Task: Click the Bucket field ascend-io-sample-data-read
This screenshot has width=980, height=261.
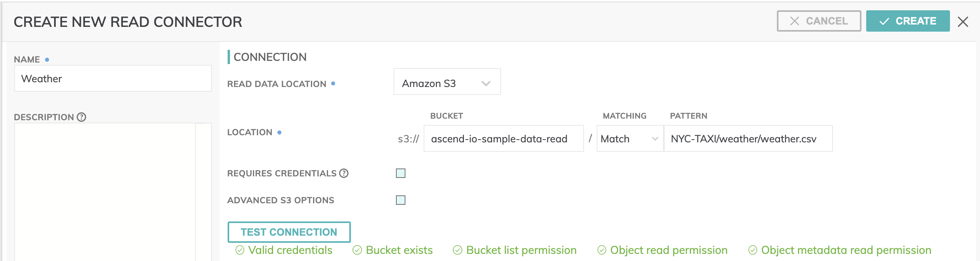Action: click(503, 138)
